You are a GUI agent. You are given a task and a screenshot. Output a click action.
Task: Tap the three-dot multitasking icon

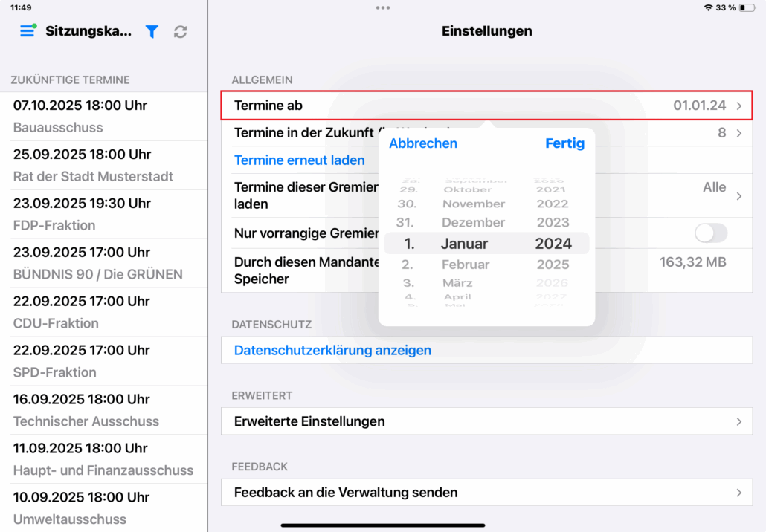tap(383, 7)
